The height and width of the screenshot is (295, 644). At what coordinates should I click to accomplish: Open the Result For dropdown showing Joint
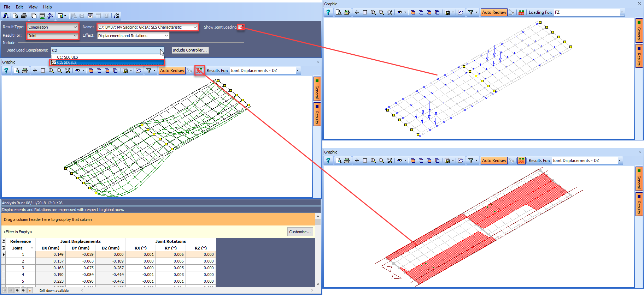[53, 36]
